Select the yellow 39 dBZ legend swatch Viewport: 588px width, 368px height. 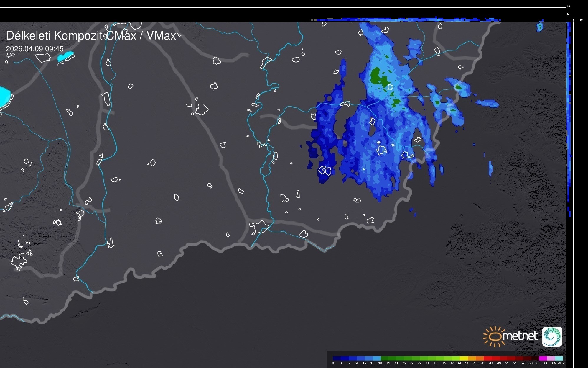(464, 358)
